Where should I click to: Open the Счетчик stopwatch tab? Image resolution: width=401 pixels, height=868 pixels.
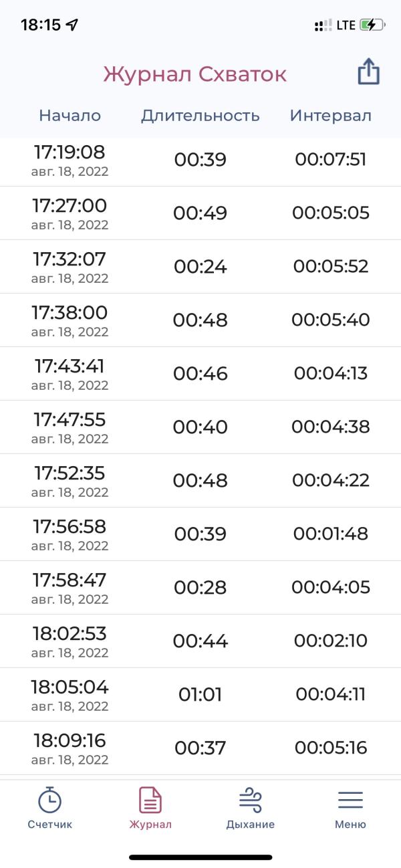(50, 808)
